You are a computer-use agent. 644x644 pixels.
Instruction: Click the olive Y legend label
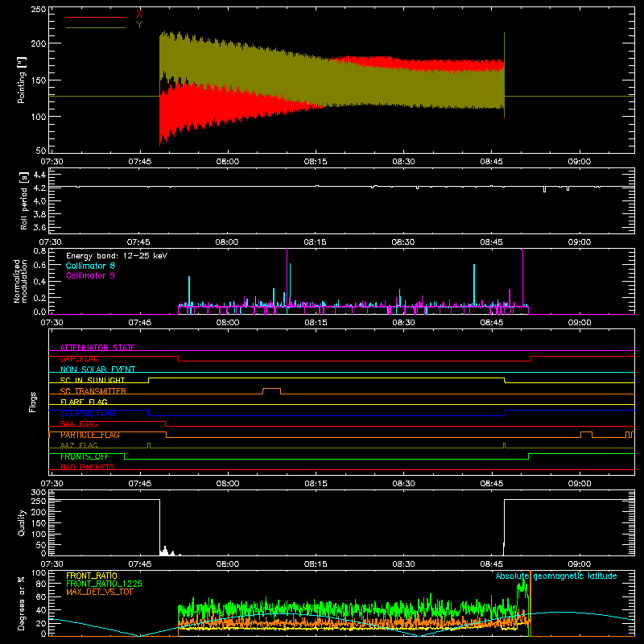(139, 24)
